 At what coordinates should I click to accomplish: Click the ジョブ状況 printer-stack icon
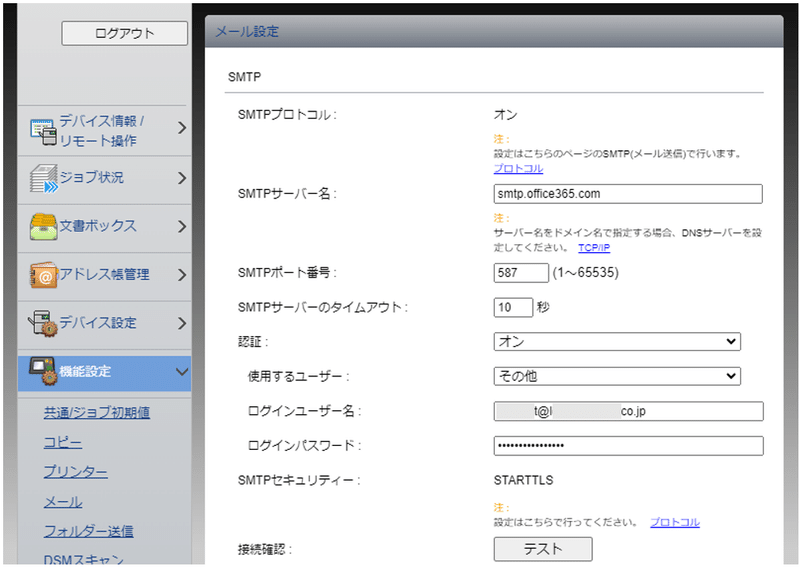[44, 179]
